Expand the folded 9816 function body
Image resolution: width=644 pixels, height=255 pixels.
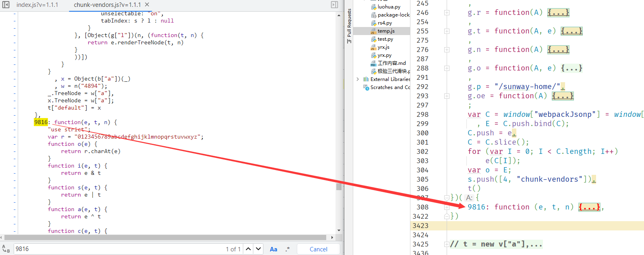pyautogui.click(x=589, y=207)
